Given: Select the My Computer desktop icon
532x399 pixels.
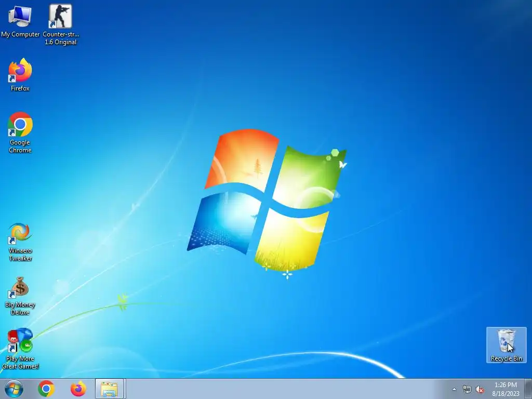Looking at the screenshot, I should pos(20,22).
